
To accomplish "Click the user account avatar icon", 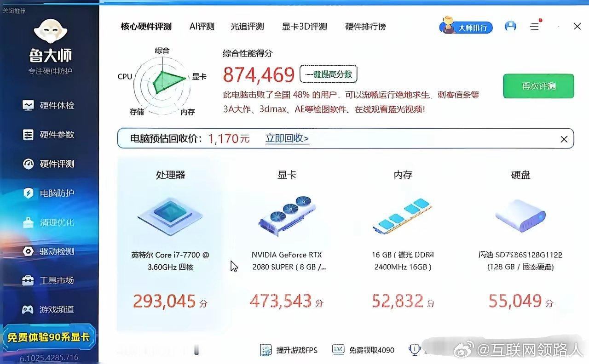I will 510,27.
